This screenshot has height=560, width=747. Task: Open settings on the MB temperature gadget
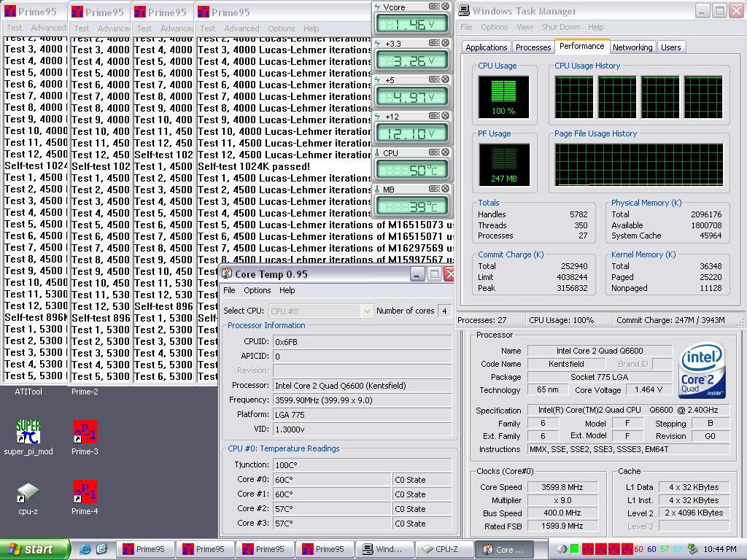coord(433,189)
